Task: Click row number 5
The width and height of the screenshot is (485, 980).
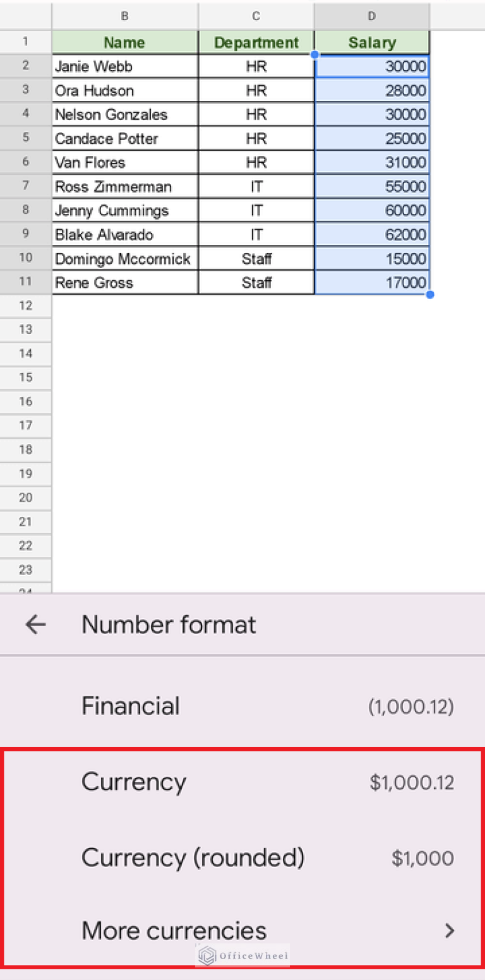Action: [25, 138]
